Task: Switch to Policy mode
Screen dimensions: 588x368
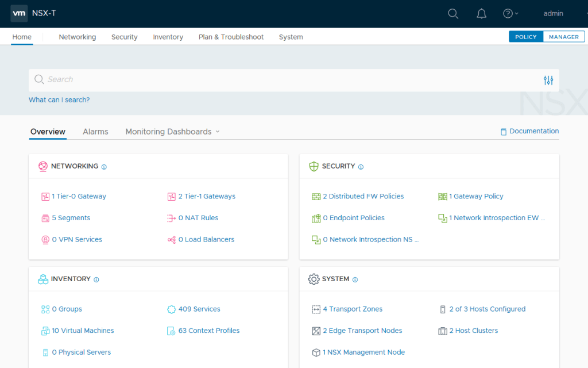Action: click(525, 37)
